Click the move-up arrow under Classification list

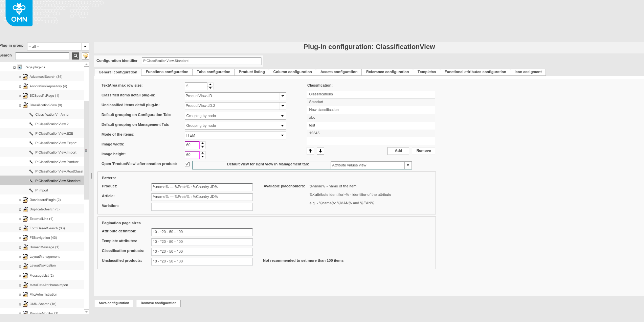pos(310,151)
